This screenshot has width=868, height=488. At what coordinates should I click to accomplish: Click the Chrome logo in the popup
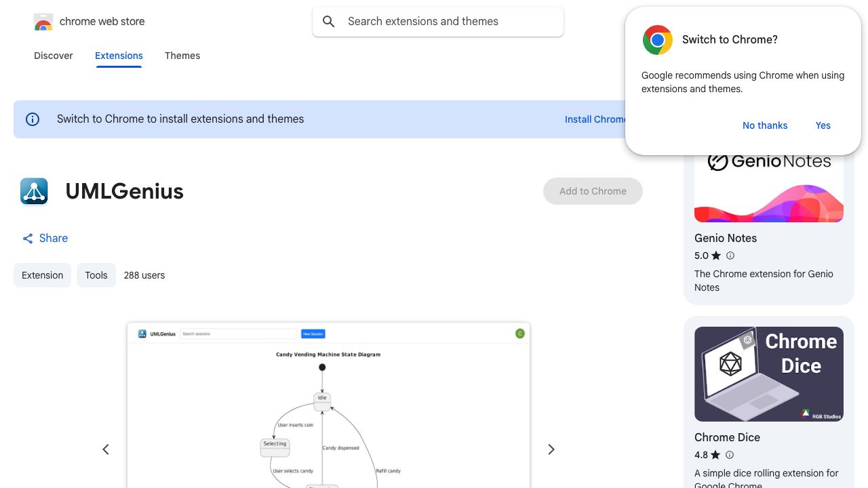pos(658,40)
